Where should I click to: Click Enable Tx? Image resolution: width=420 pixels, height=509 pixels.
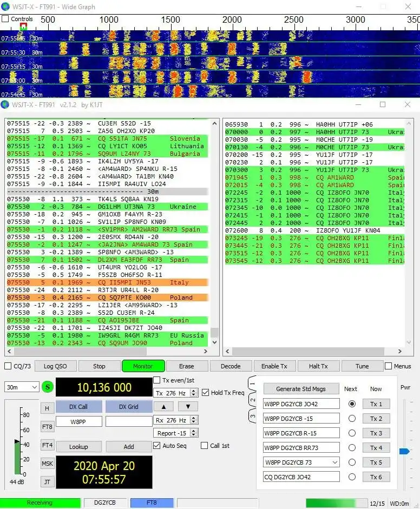(274, 366)
